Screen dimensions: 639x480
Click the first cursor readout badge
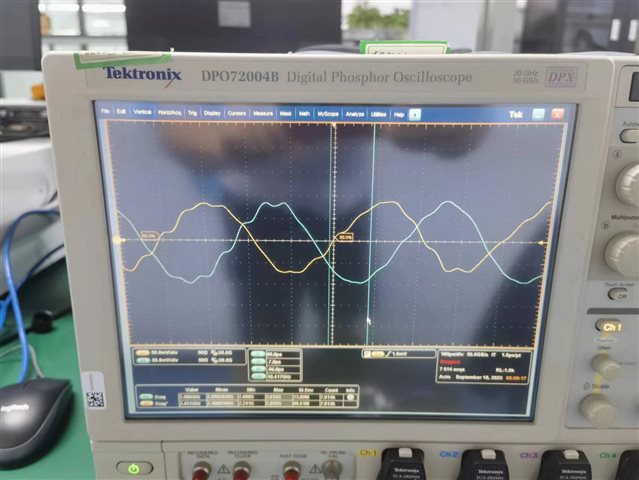pos(258,354)
